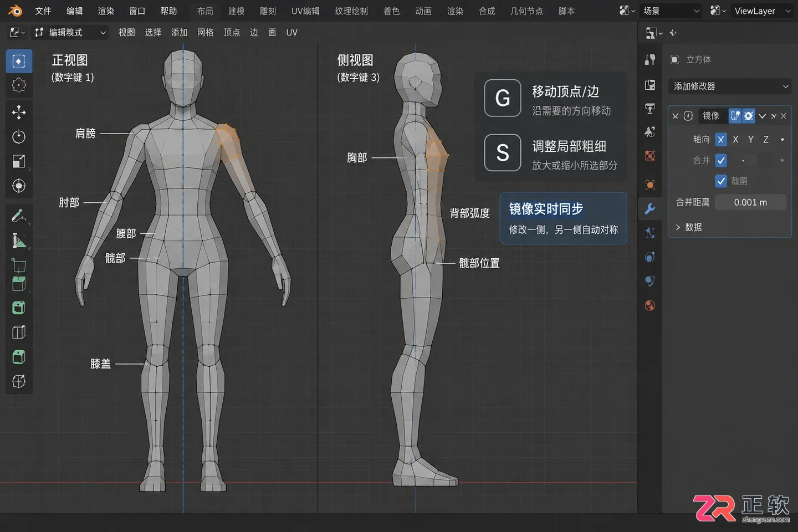Enable second unhighlighted X bisect axis
This screenshot has width=798, height=532.
coord(735,140)
